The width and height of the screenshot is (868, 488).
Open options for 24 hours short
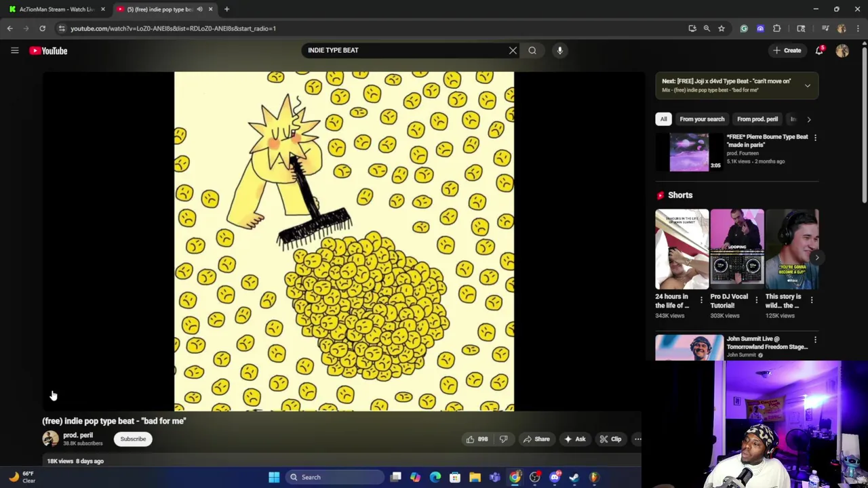click(x=701, y=300)
